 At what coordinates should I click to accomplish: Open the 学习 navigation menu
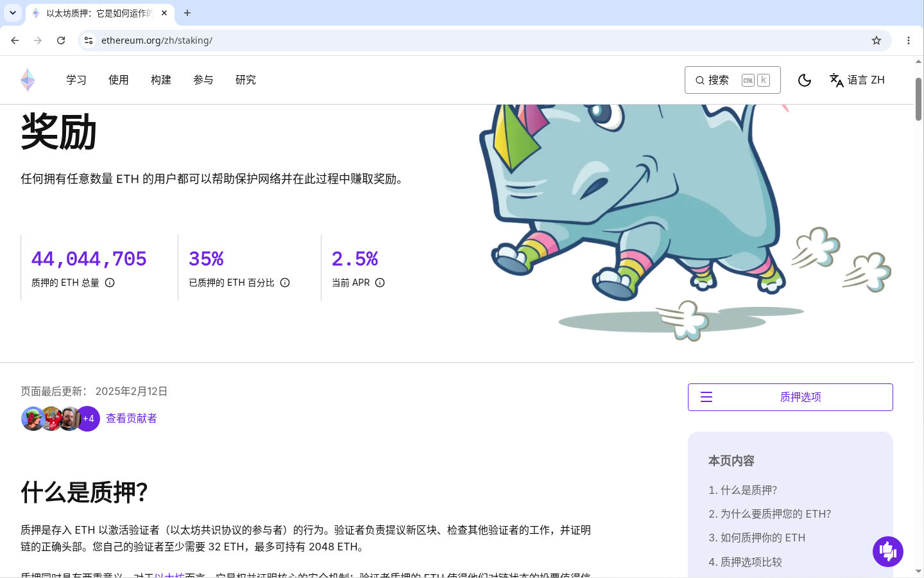point(76,80)
